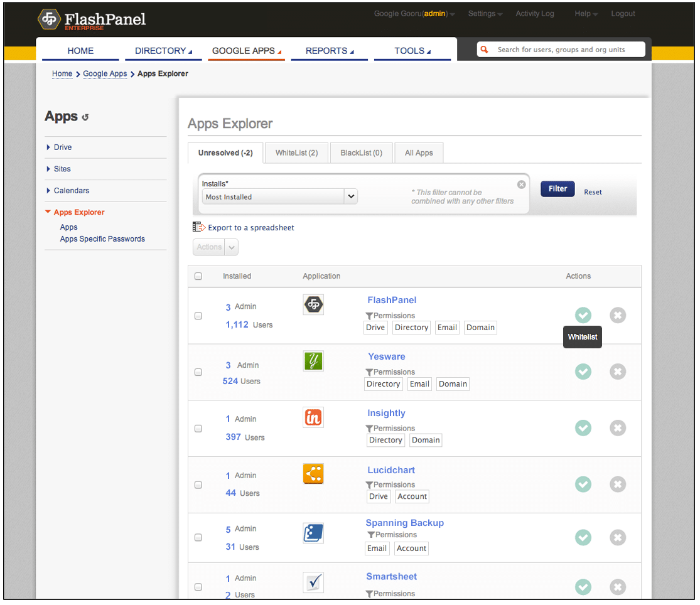Open the Settings dropdown menu
Screen dimensions: 700x605
click(x=485, y=14)
